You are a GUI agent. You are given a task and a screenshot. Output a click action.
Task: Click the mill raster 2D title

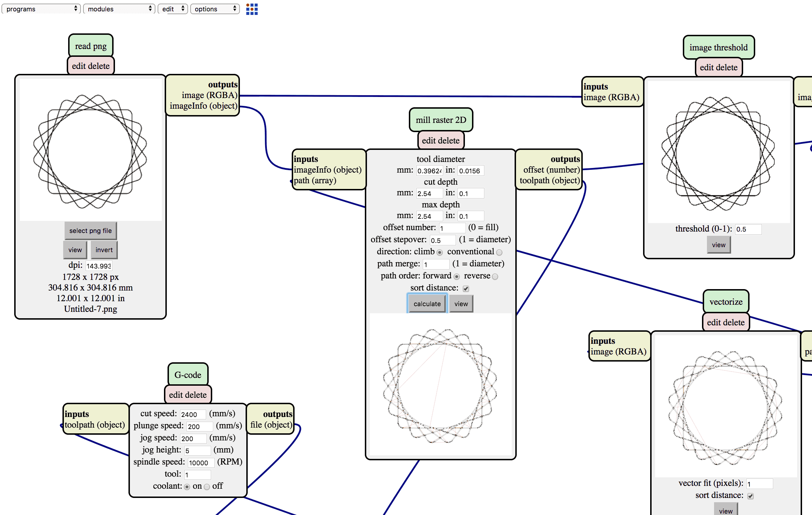pos(441,120)
